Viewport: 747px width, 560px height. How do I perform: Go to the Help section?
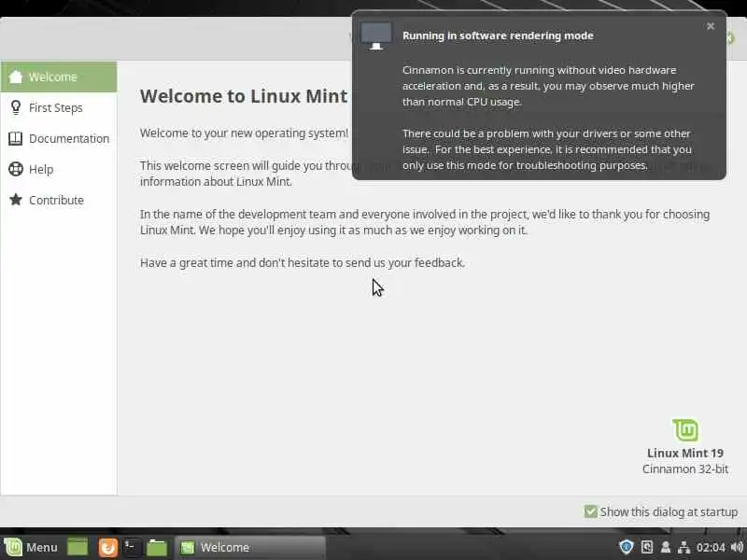click(x=59, y=169)
